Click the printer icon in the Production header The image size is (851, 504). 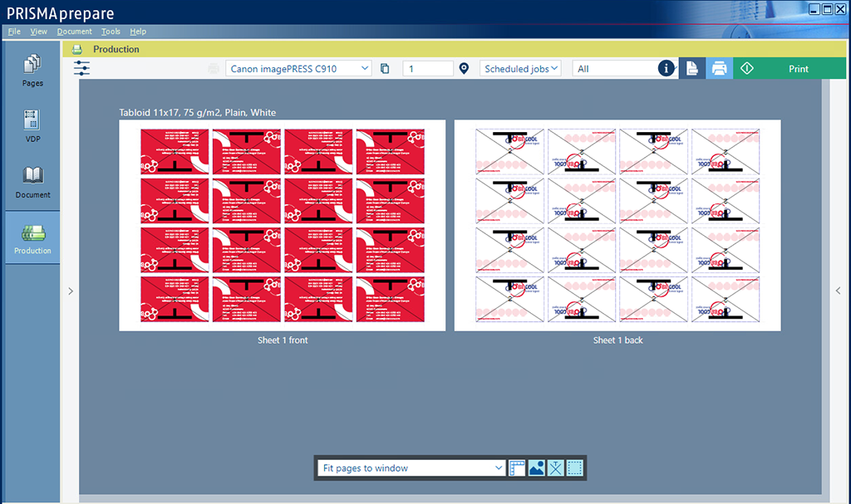tap(77, 49)
